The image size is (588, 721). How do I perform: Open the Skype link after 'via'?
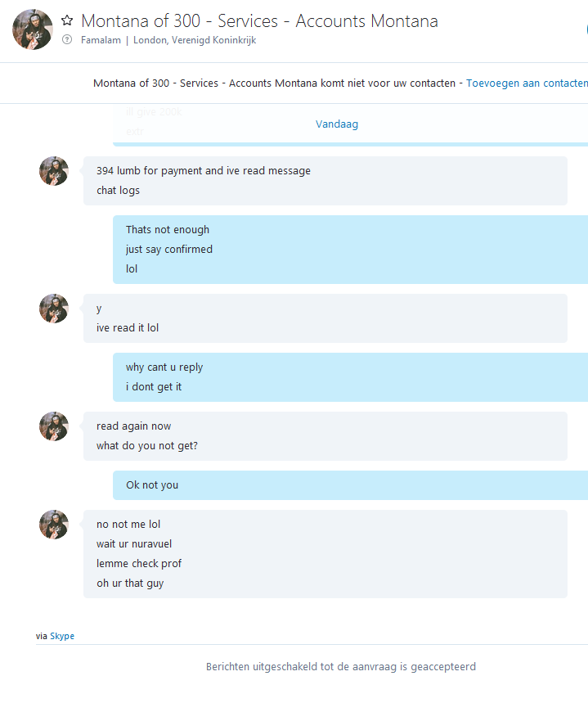tap(62, 636)
